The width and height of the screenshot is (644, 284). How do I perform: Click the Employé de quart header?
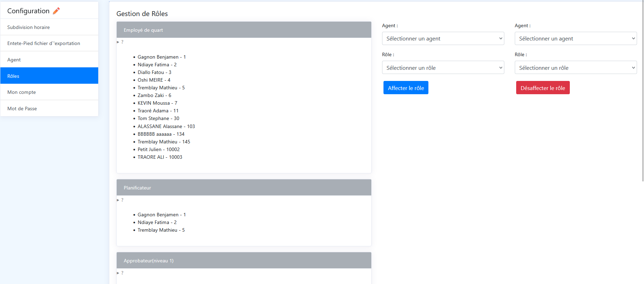[244, 30]
